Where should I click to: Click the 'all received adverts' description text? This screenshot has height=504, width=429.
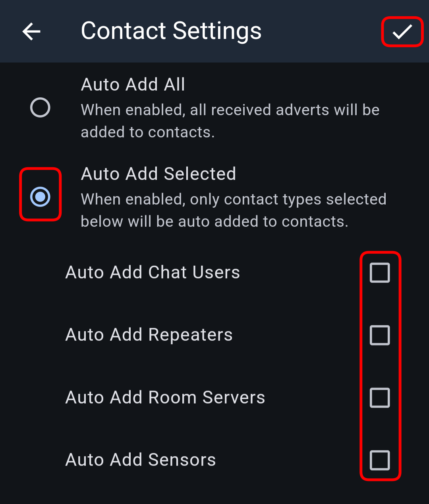tap(230, 110)
